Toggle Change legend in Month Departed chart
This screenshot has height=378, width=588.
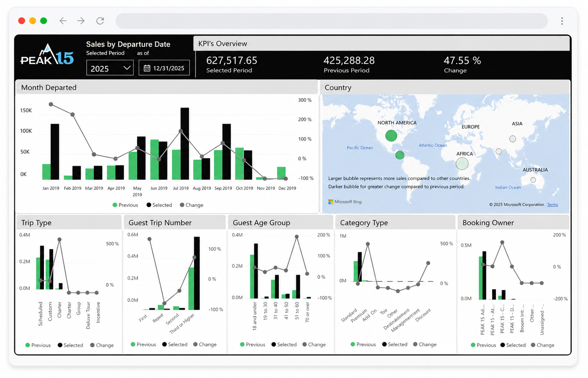pyautogui.click(x=192, y=205)
